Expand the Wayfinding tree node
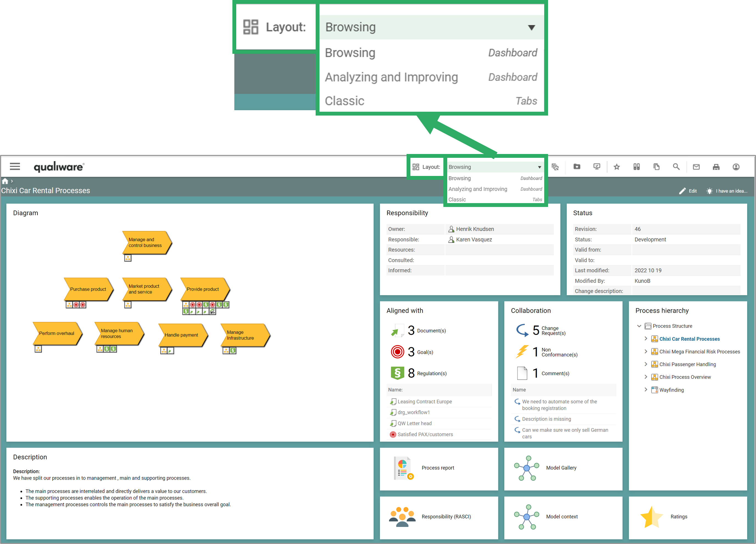 point(646,389)
